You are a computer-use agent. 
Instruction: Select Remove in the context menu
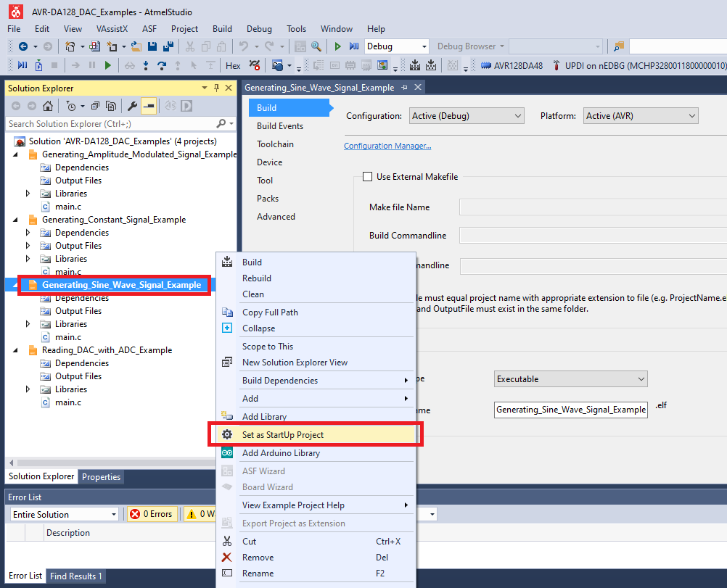tap(316, 558)
